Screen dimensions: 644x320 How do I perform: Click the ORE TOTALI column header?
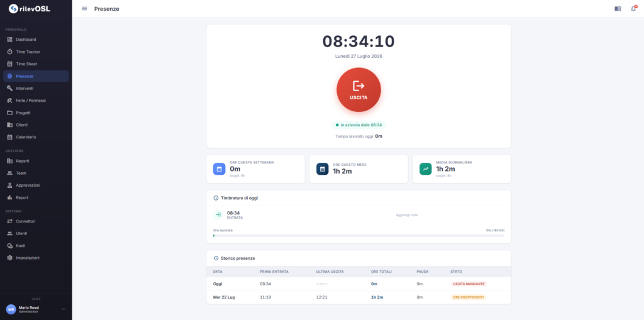[x=381, y=272]
